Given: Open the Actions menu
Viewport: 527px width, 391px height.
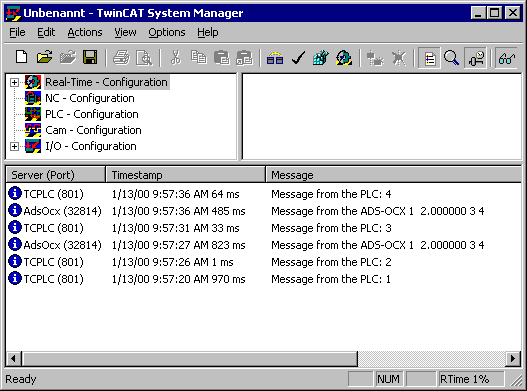Looking at the screenshot, I should pyautogui.click(x=85, y=32).
